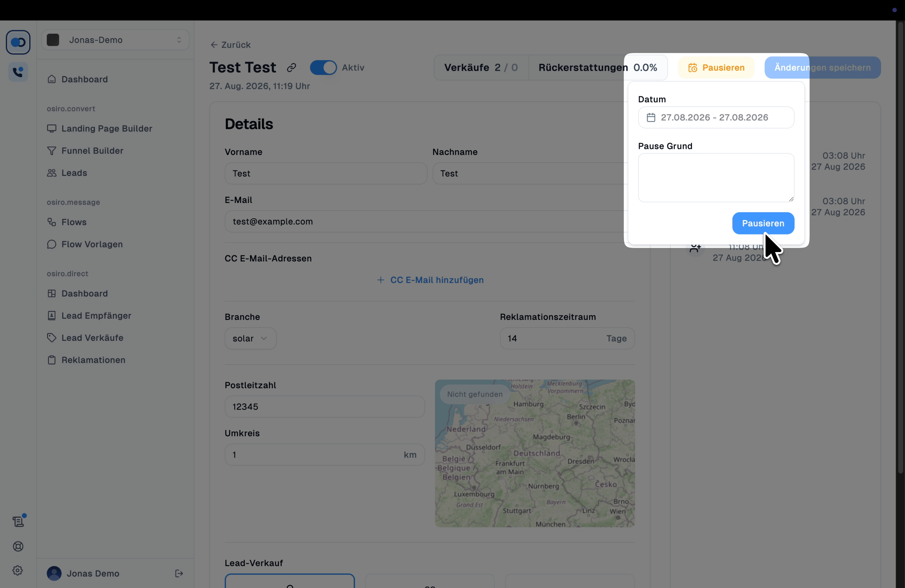Click the Zurück back link

230,45
